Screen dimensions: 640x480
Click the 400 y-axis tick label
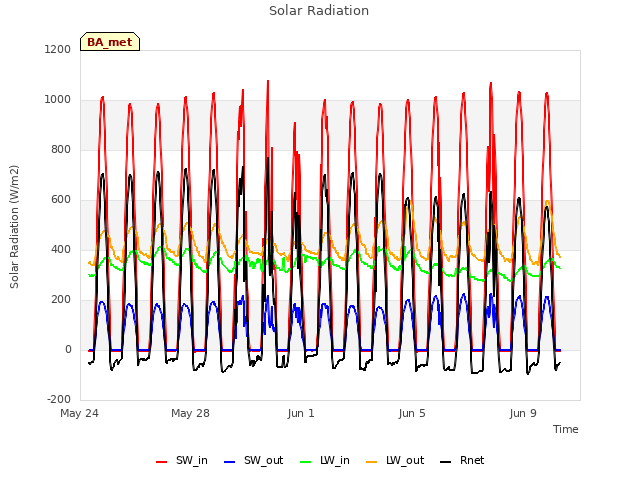pyautogui.click(x=61, y=249)
